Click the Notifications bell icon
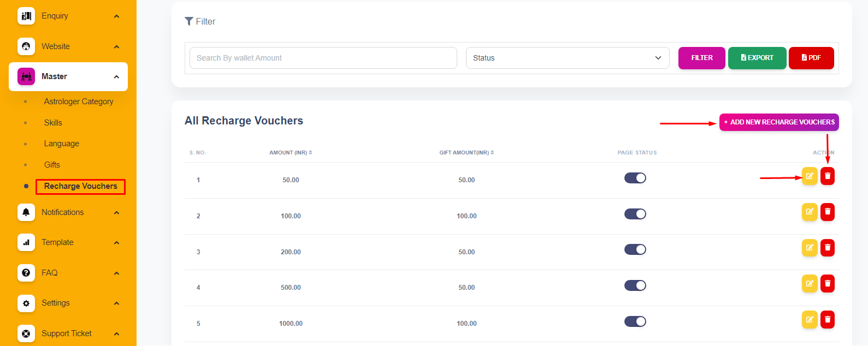The height and width of the screenshot is (346, 868). pos(26,212)
